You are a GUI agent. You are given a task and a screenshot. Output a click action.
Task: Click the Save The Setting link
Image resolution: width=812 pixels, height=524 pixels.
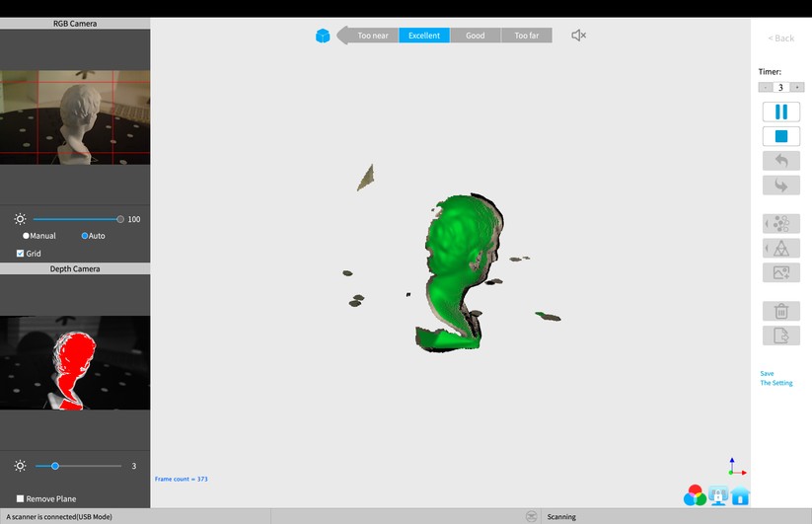[x=775, y=378]
